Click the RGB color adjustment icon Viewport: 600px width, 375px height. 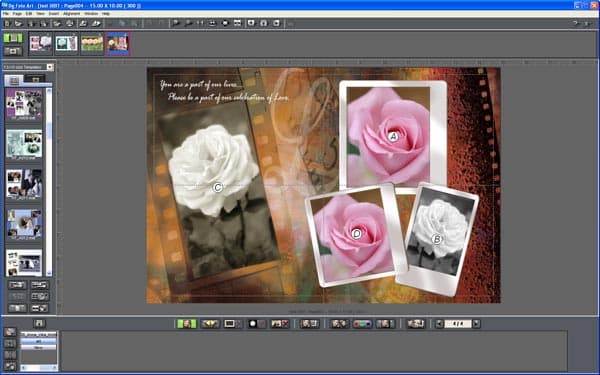pos(362,324)
